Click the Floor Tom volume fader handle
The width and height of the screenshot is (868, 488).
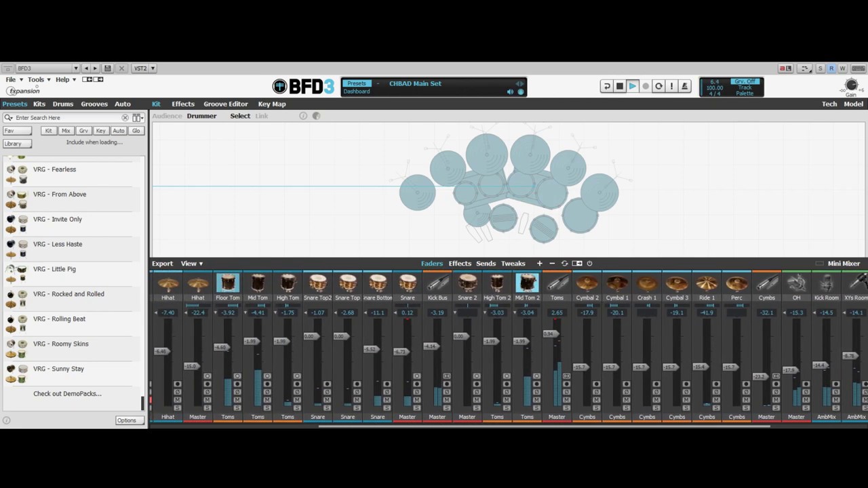pos(221,347)
